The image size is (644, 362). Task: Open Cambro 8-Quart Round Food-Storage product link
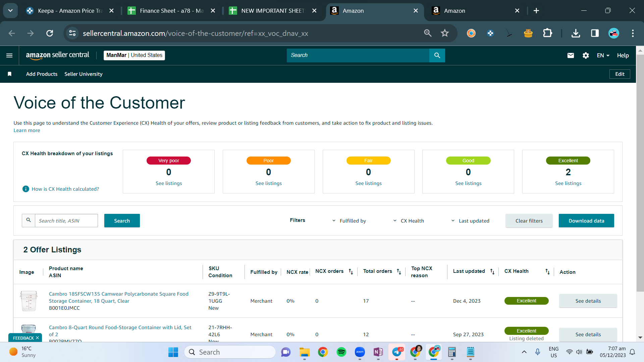click(x=120, y=331)
